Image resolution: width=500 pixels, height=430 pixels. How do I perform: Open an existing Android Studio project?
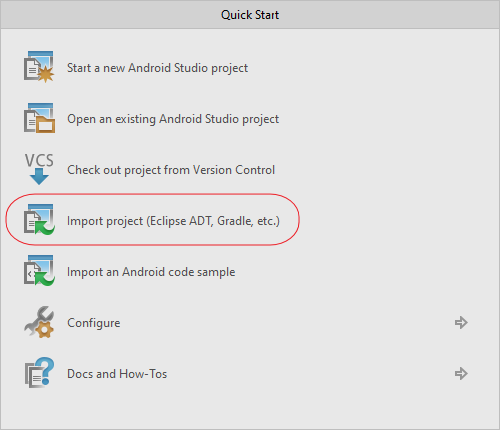tap(173, 119)
